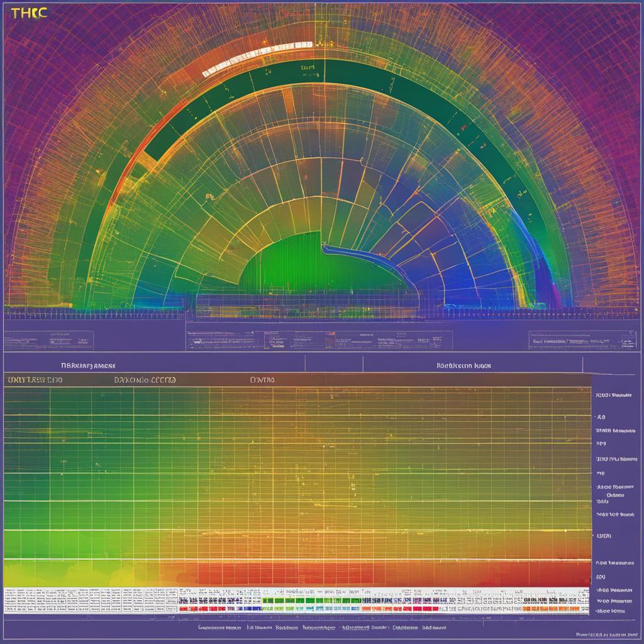This screenshot has width=644, height=644.
Task: Click the footer credit text in the bottom-right corner
Action: click(x=607, y=635)
